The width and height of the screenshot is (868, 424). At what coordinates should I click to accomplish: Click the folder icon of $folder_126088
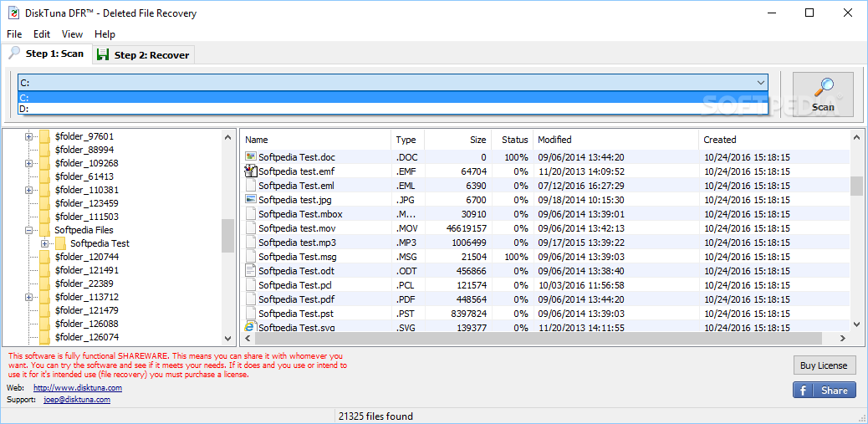[x=45, y=324]
